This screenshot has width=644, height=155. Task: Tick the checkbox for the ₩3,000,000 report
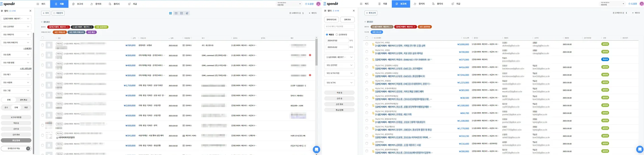(367, 44)
